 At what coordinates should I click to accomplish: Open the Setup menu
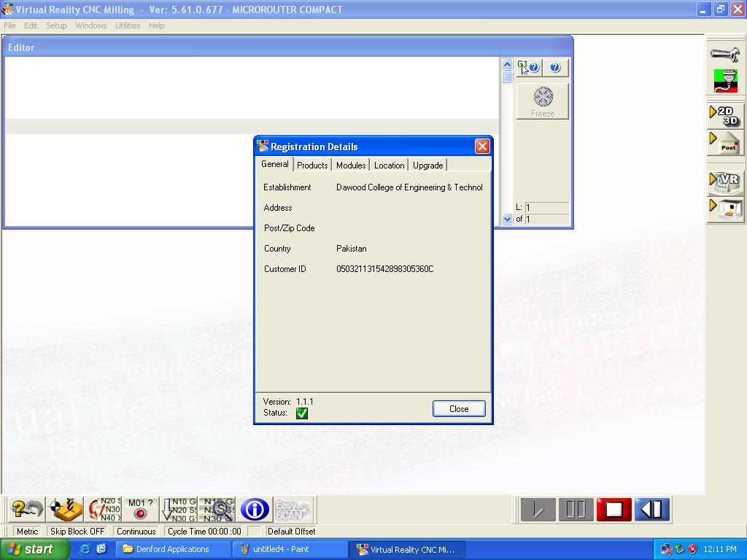coord(56,26)
